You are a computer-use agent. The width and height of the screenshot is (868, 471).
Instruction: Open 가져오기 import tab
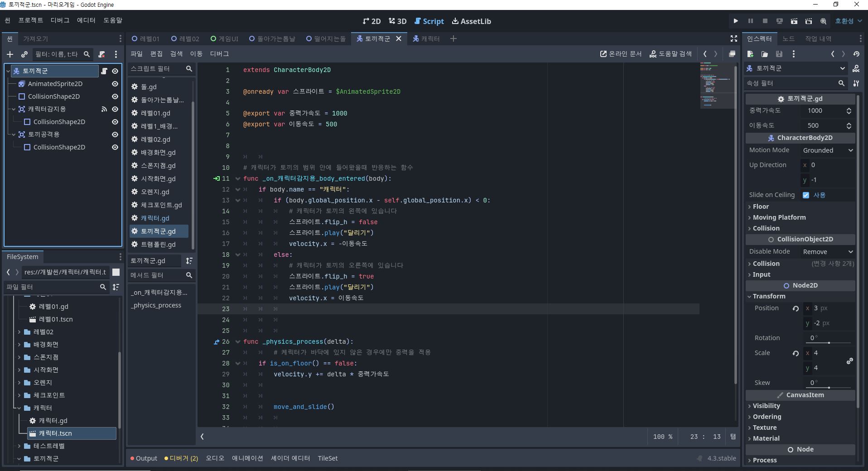click(35, 39)
